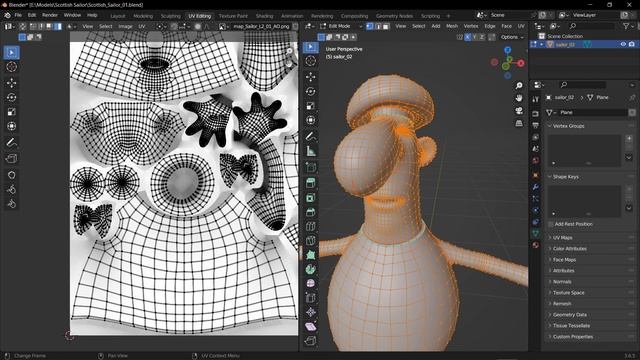Collapse the Shape Keys panel
The height and width of the screenshot is (360, 640).
coord(565,177)
